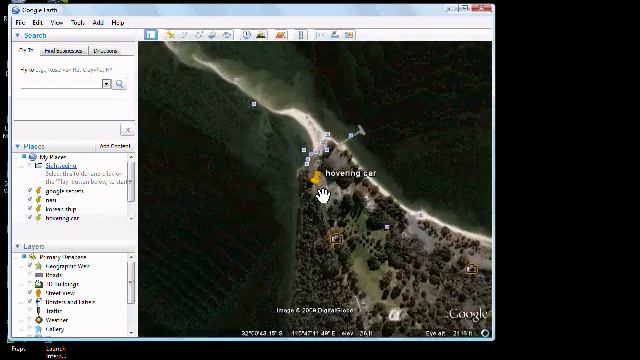Viewport: 640px width, 360px height.
Task: Collapse the Layers panel triangle
Action: coord(18,246)
